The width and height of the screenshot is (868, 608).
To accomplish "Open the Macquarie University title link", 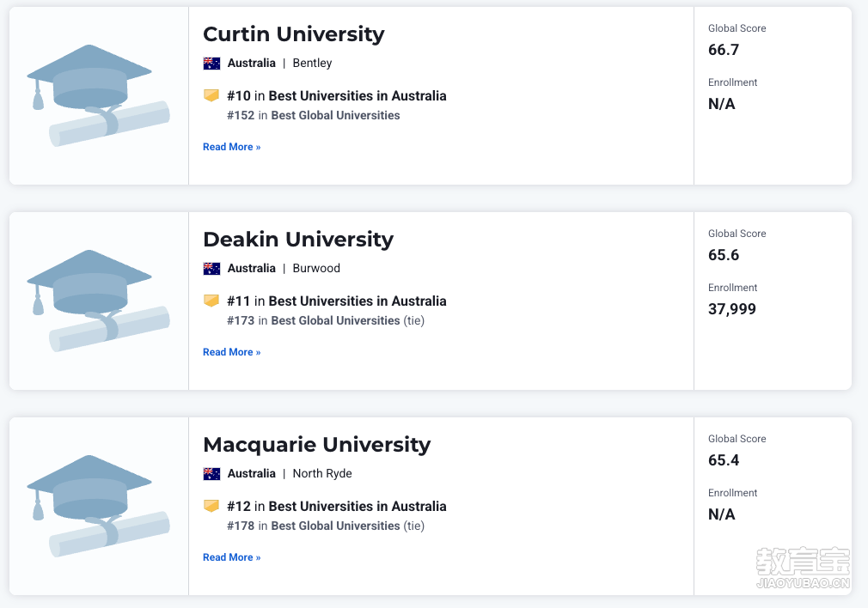I will 316,445.
